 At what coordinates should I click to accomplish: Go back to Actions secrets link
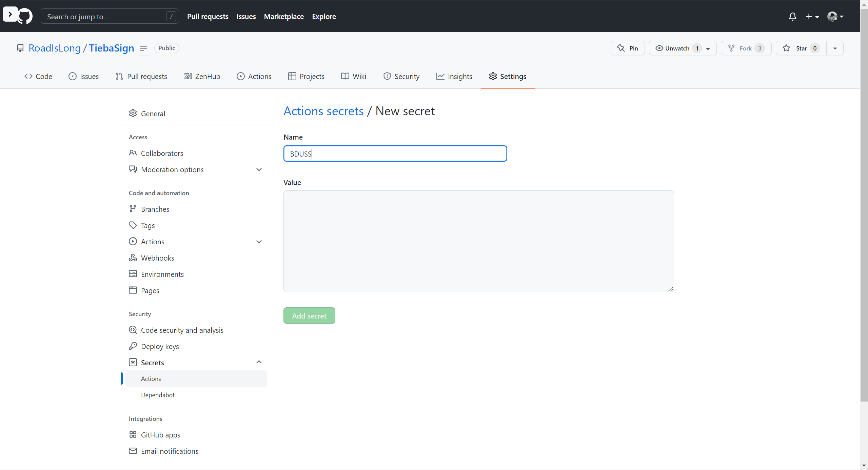coord(323,111)
